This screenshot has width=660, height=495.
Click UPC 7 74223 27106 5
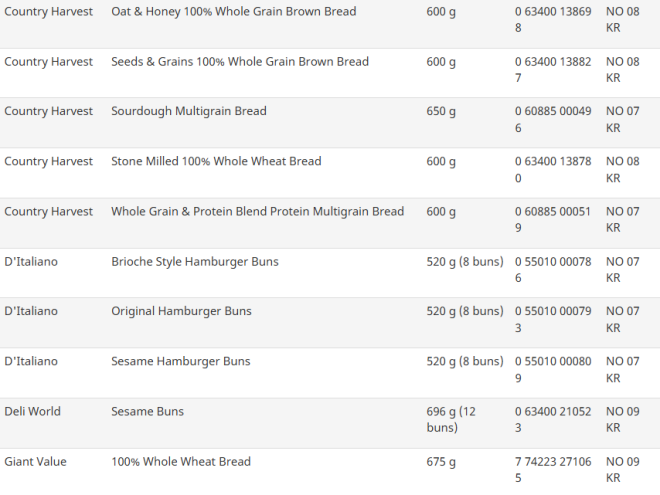pyautogui.click(x=553, y=470)
